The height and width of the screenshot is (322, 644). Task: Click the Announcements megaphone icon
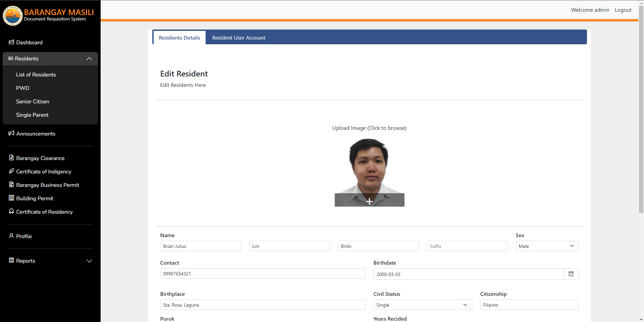click(11, 133)
